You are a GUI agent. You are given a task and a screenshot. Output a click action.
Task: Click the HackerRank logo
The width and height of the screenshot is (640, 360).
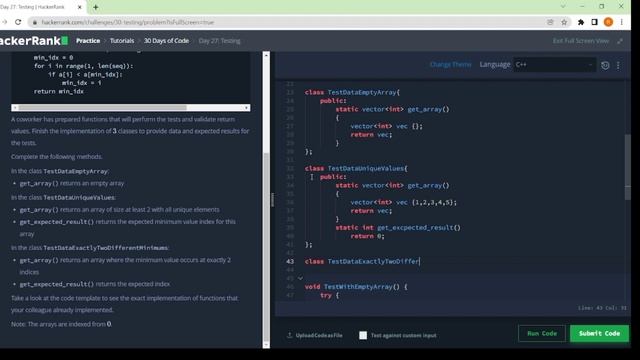point(34,40)
